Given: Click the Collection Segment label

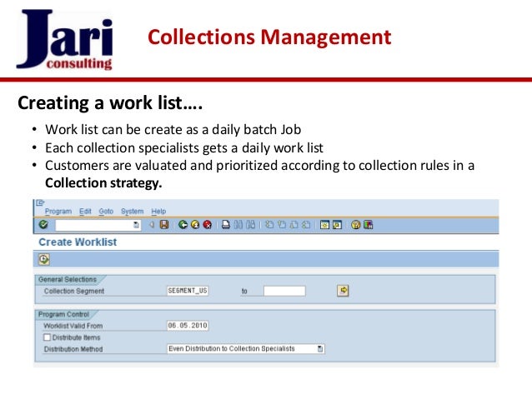Looking at the screenshot, I should point(74,292).
